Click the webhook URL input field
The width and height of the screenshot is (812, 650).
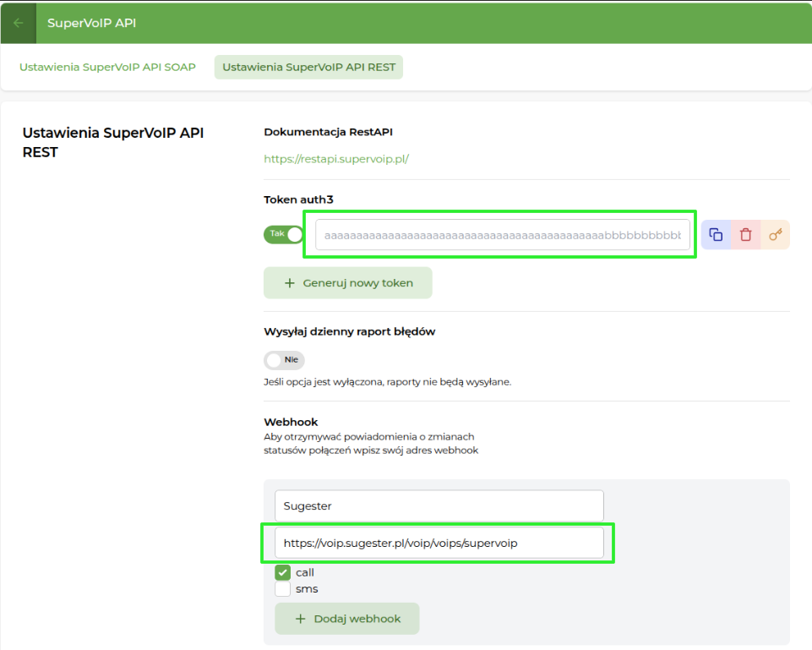coord(439,543)
